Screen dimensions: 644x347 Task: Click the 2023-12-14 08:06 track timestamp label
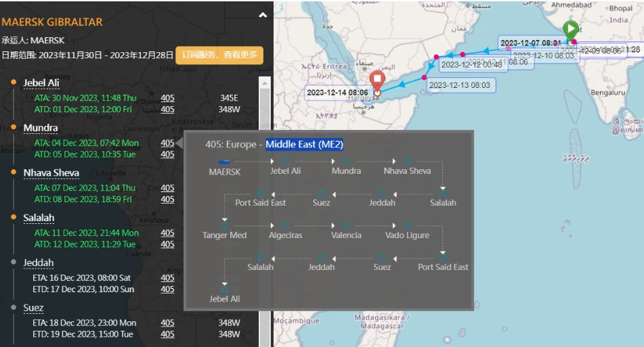338,93
